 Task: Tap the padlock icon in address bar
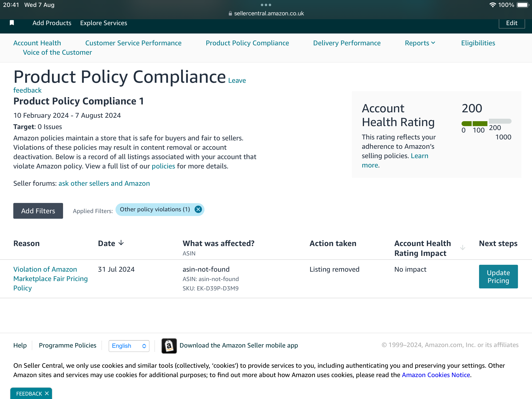(x=230, y=14)
